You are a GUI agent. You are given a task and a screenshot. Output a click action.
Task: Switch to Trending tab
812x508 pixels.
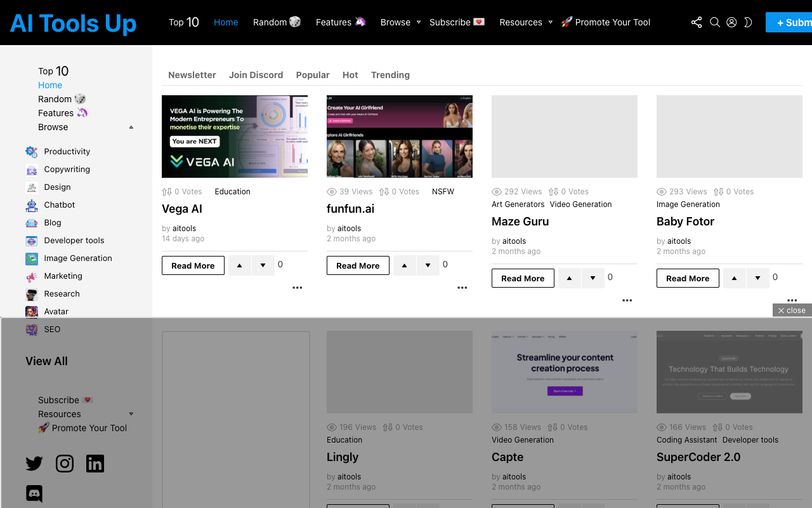pyautogui.click(x=390, y=75)
